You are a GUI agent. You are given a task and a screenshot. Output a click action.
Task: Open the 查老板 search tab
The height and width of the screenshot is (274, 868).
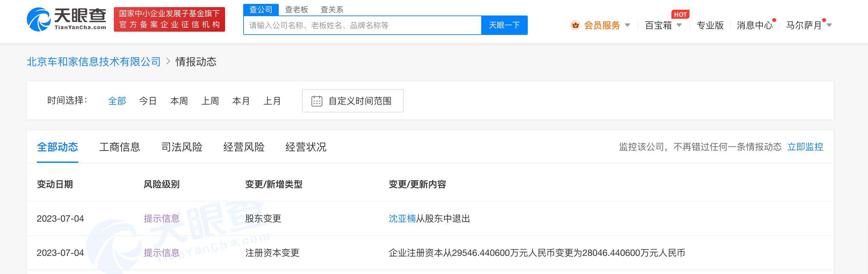click(296, 9)
